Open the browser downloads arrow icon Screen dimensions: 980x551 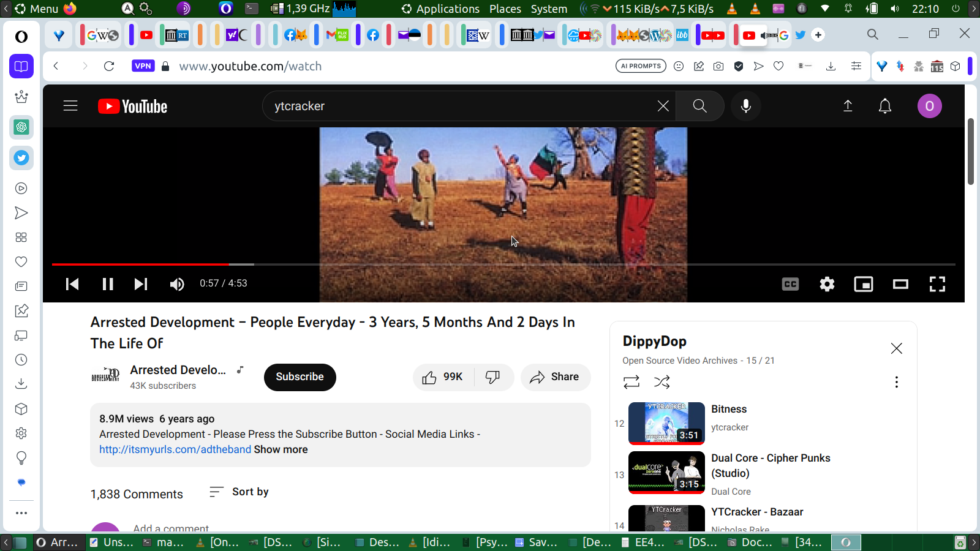point(831,66)
